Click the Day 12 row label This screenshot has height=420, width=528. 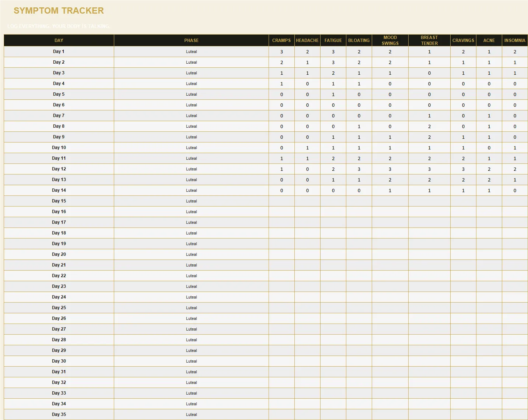click(x=59, y=169)
